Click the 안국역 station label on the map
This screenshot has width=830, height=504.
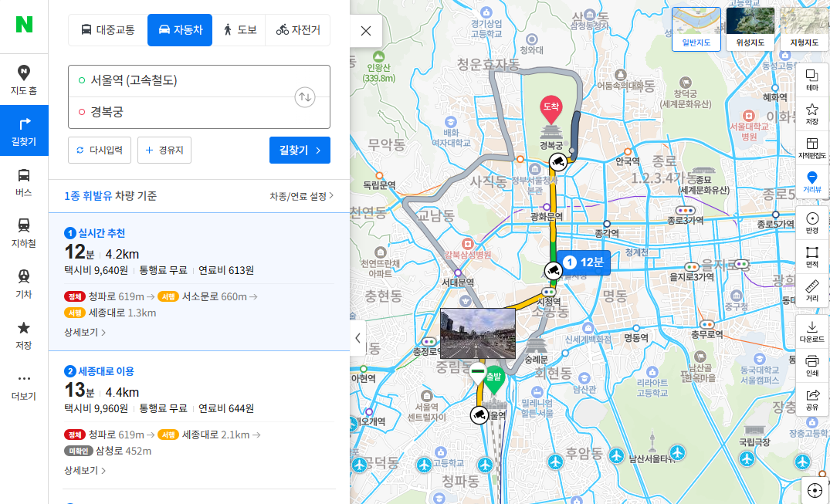pyautogui.click(x=628, y=161)
